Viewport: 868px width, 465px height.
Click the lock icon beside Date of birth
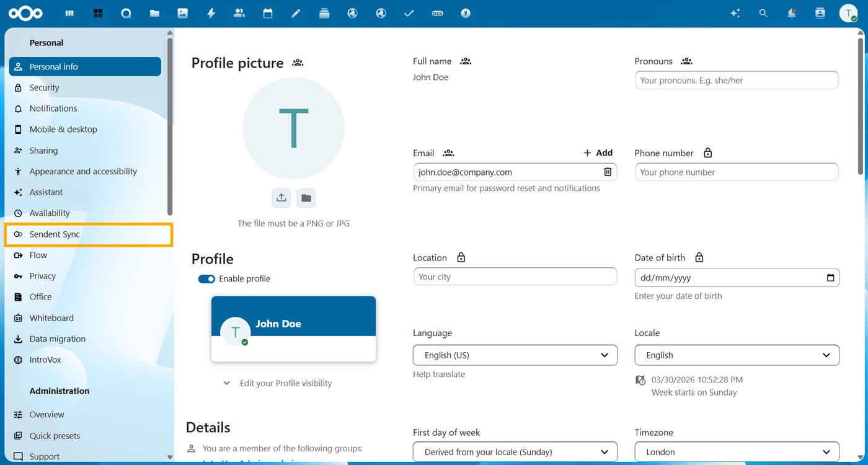click(x=699, y=257)
